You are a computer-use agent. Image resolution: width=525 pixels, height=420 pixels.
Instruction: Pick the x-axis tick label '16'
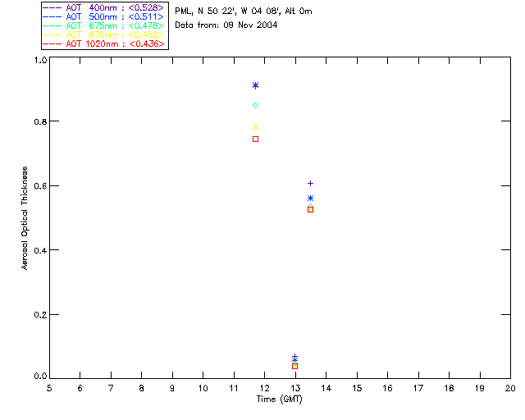click(387, 388)
